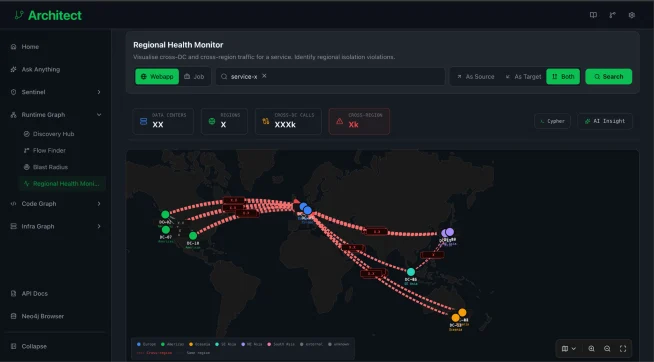Click the red edge label between Europe and NE Asia

pos(377,231)
